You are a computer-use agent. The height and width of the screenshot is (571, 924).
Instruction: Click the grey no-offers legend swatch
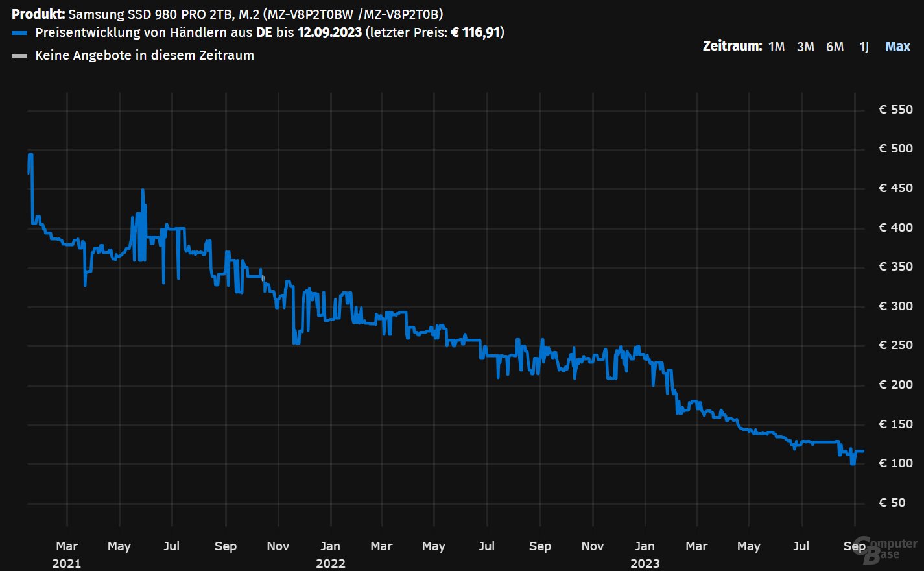19,56
